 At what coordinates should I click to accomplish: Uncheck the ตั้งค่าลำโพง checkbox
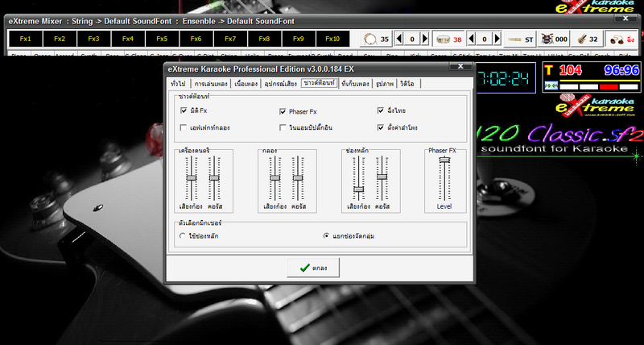coord(381,127)
